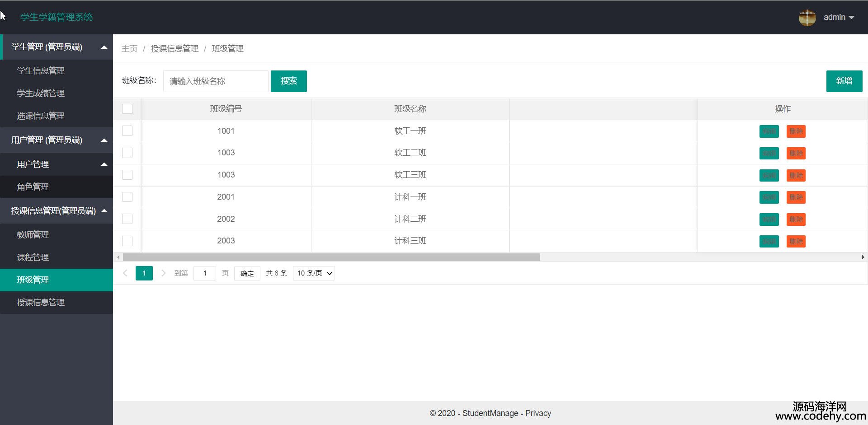The height and width of the screenshot is (425, 868).
Task: Check the box for class 计科一班
Action: click(127, 197)
